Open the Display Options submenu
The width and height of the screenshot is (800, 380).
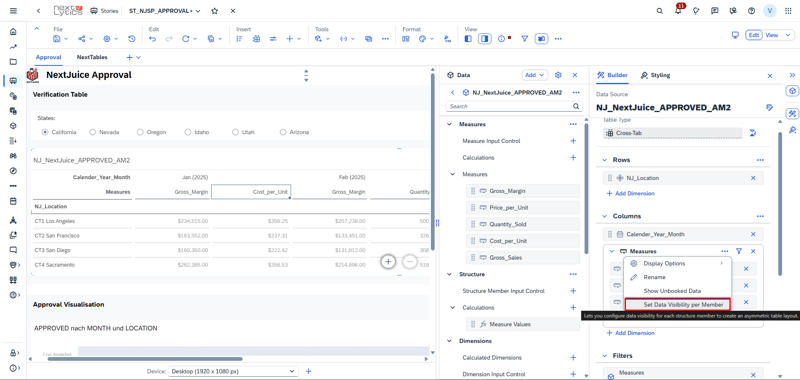(x=678, y=263)
